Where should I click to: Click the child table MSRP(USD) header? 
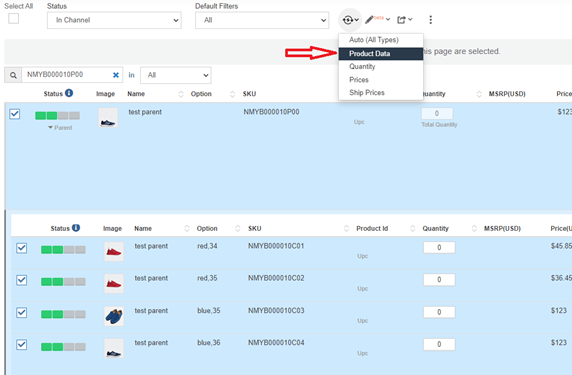(x=502, y=228)
